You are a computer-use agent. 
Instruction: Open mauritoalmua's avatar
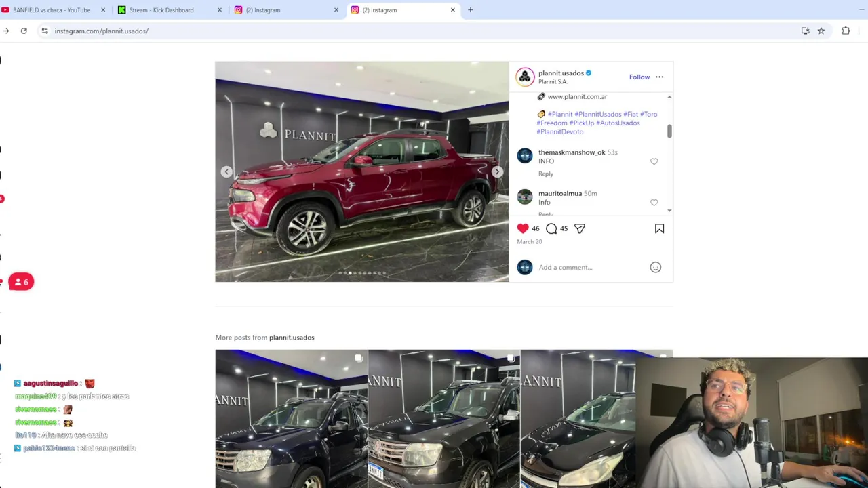click(525, 197)
